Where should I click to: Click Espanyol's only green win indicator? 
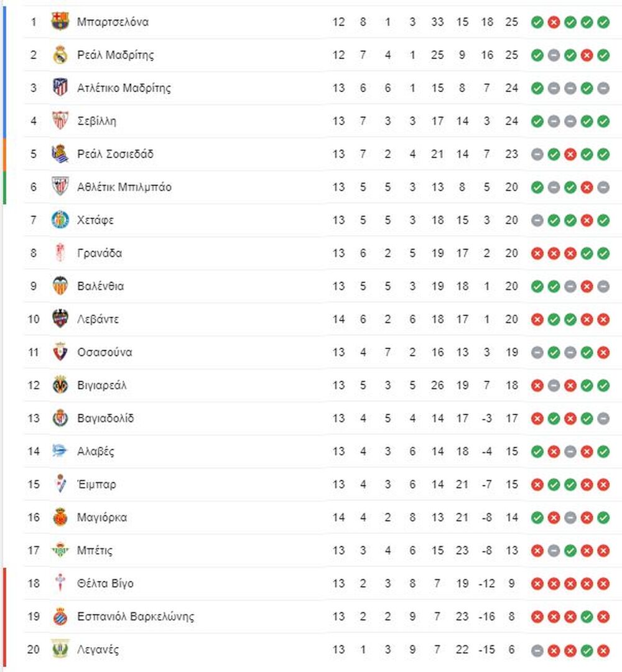tap(587, 617)
